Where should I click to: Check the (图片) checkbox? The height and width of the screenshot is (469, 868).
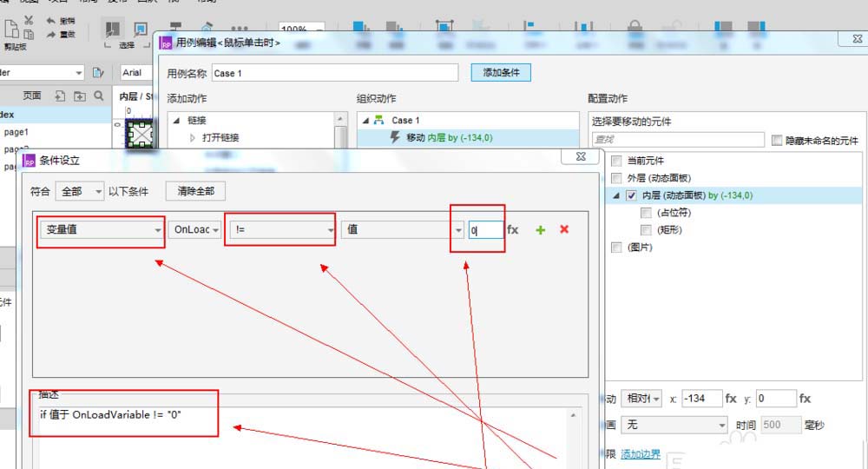point(616,247)
